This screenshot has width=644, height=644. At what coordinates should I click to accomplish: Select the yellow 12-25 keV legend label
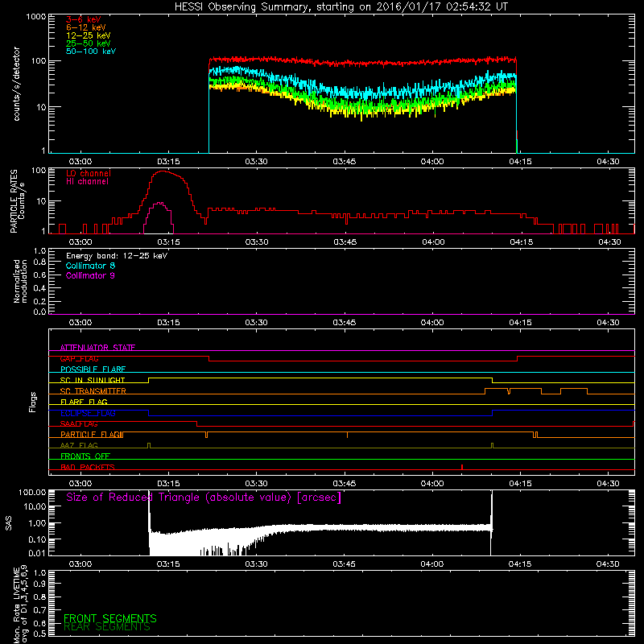click(x=89, y=35)
